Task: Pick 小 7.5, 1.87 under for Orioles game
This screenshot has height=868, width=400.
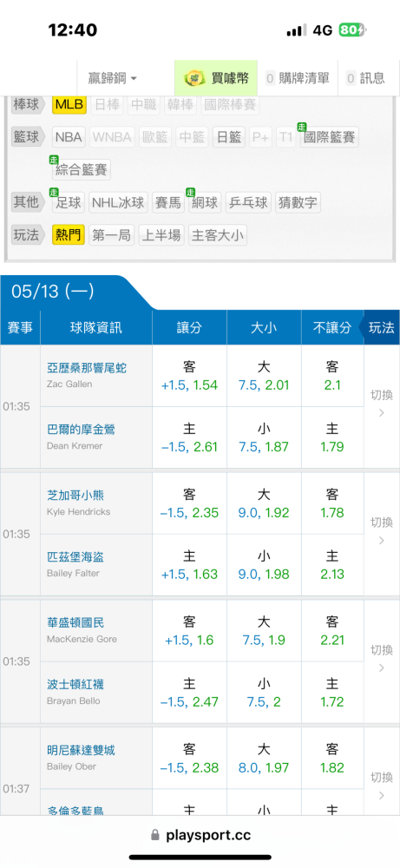Action: (x=264, y=437)
